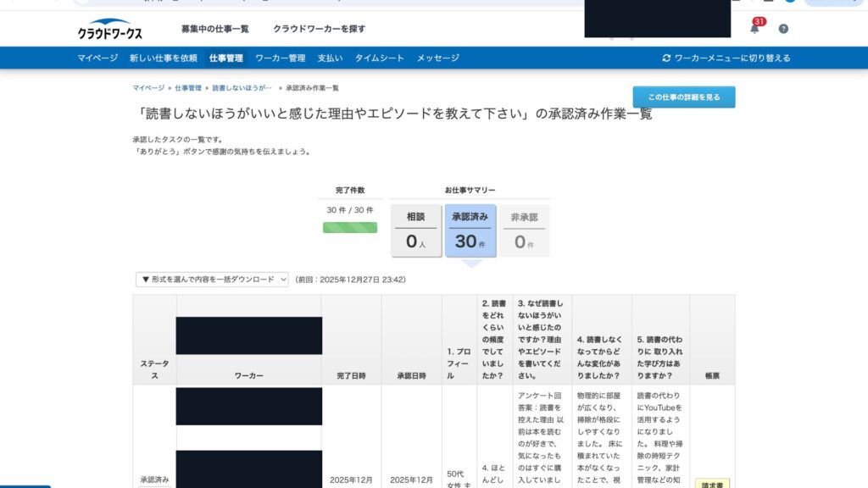The height and width of the screenshot is (488, 868).
Task: Open the 支払い menu item
Action: click(x=331, y=58)
